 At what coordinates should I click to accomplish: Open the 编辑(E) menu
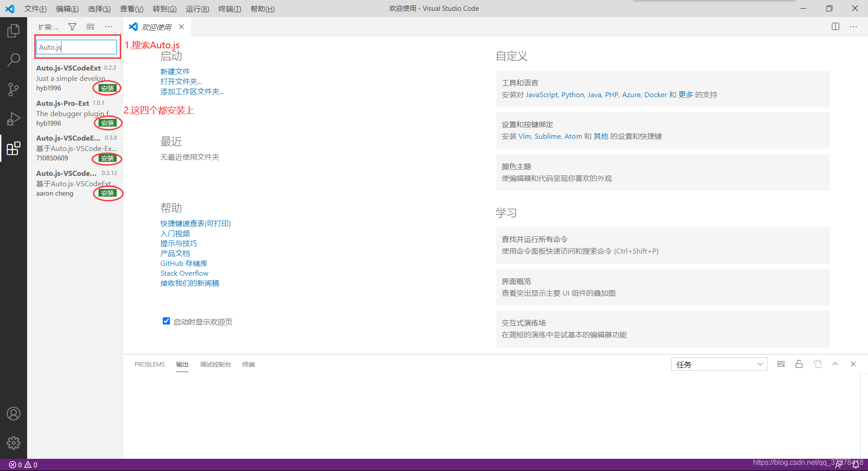(x=67, y=9)
